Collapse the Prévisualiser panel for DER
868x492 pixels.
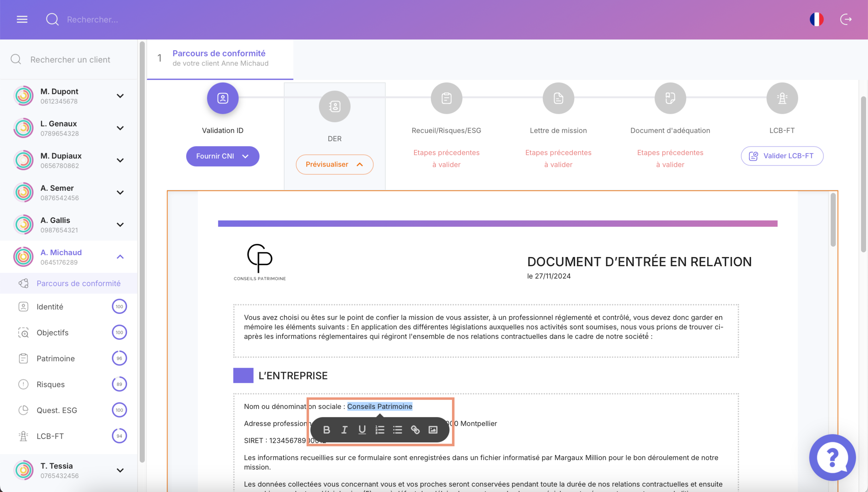334,165
